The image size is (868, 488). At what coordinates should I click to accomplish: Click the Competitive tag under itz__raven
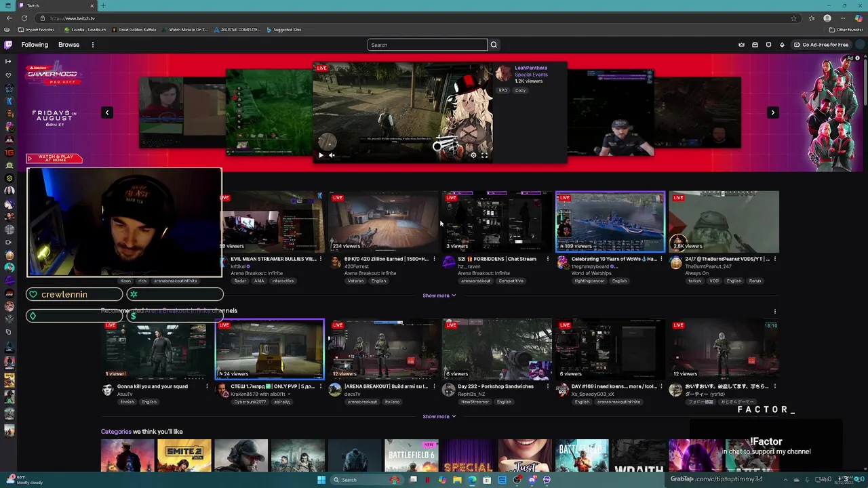click(511, 281)
